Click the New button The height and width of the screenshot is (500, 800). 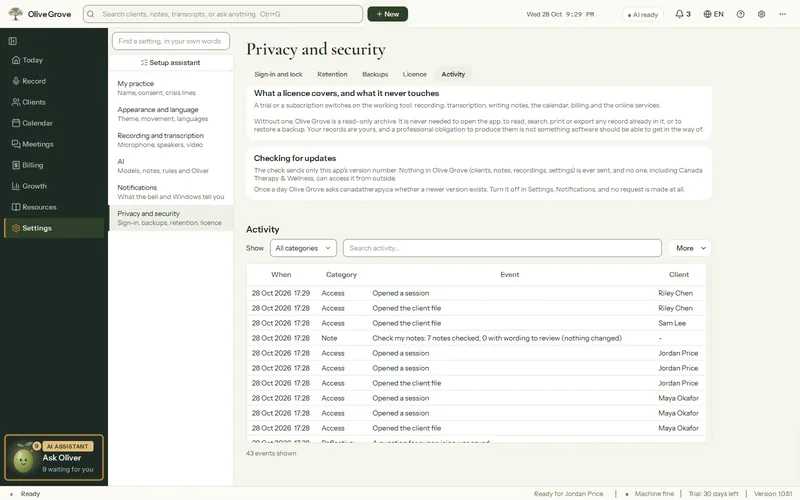click(387, 14)
